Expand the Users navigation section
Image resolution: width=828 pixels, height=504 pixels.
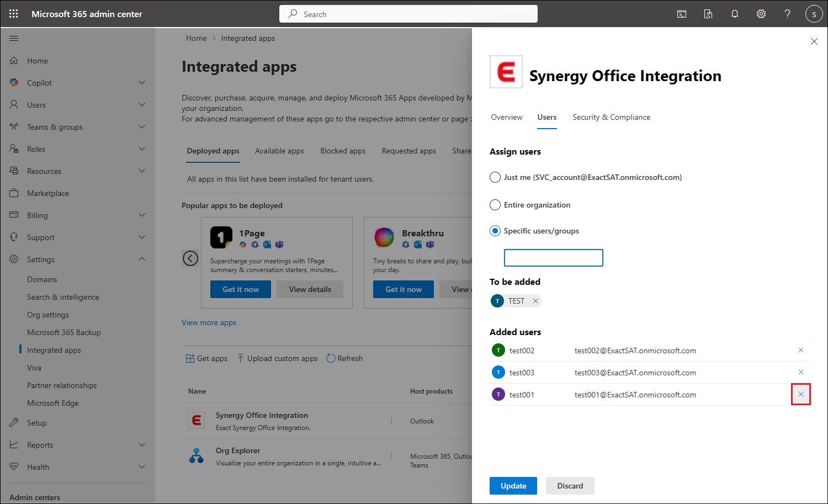tap(142, 105)
